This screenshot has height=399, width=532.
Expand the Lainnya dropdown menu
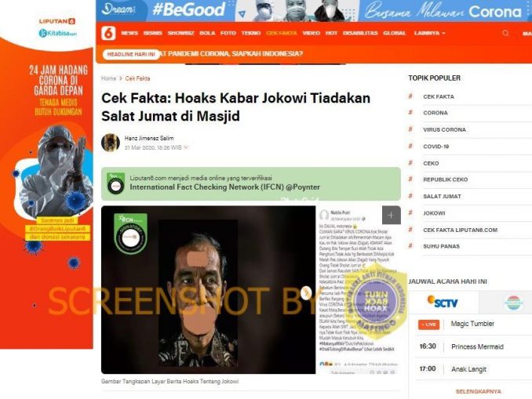pyautogui.click(x=429, y=33)
